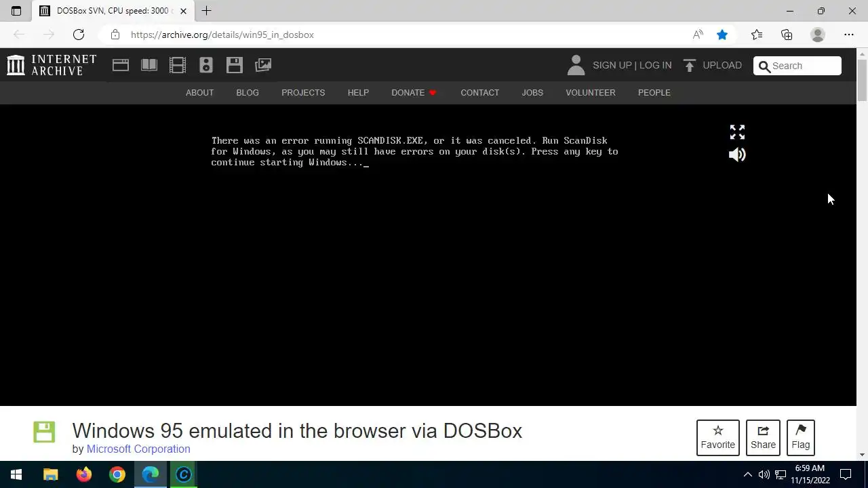Open the VOLUNTEER menu item
The height and width of the screenshot is (488, 868).
591,92
